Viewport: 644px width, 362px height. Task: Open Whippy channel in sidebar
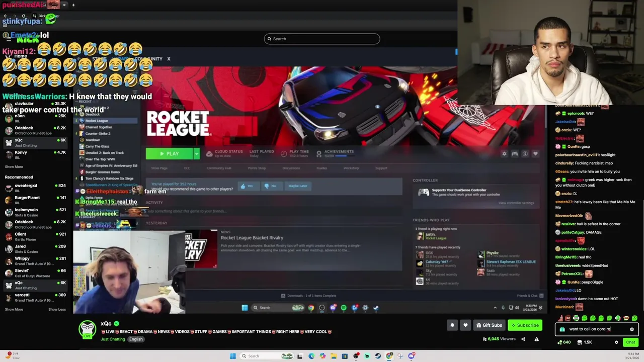coord(35,261)
